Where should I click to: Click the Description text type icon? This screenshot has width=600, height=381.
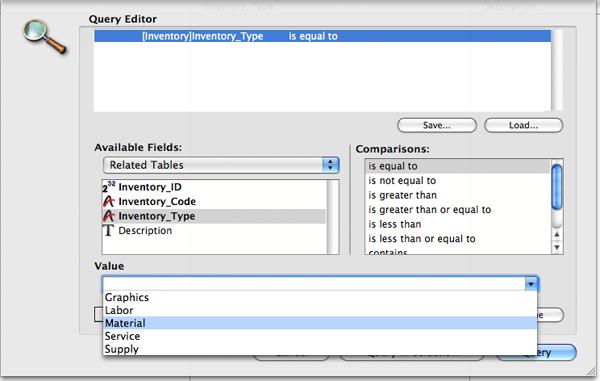(x=108, y=231)
